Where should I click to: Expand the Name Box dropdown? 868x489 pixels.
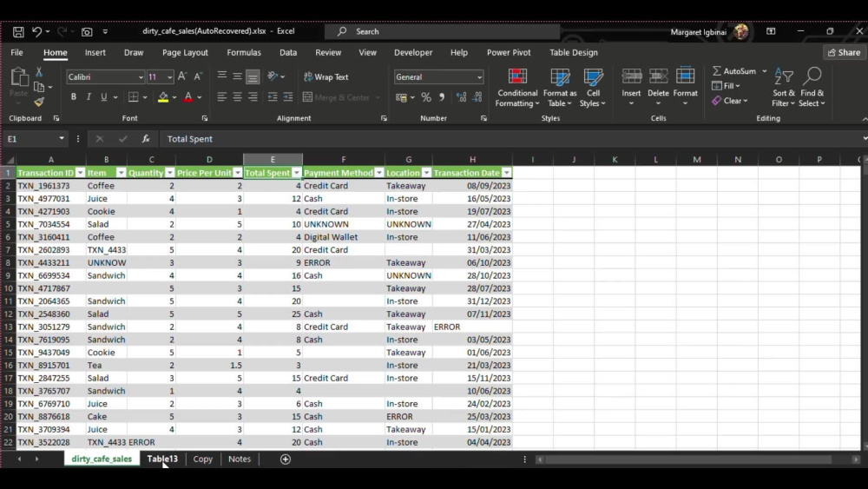point(62,139)
